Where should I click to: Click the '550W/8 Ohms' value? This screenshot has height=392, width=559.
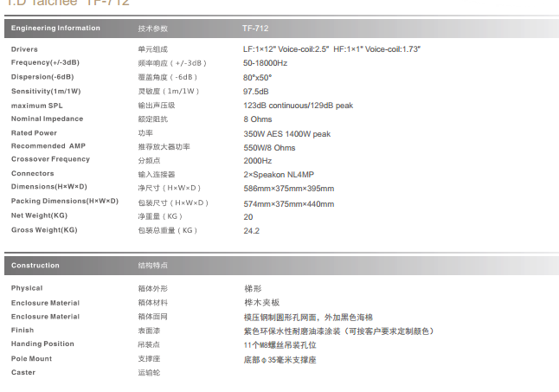click(x=269, y=147)
